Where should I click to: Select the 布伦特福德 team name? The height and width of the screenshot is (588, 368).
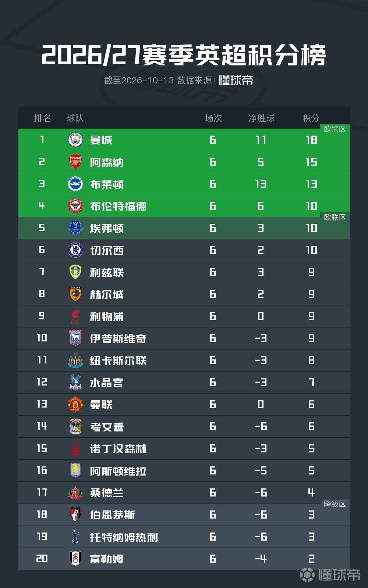tap(118, 206)
